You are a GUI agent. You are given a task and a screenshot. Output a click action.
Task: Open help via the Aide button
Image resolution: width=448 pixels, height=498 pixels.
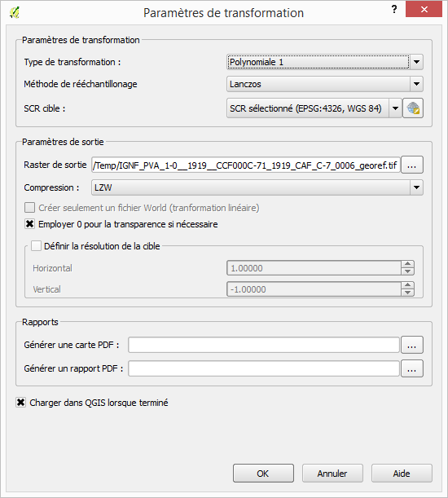click(402, 474)
